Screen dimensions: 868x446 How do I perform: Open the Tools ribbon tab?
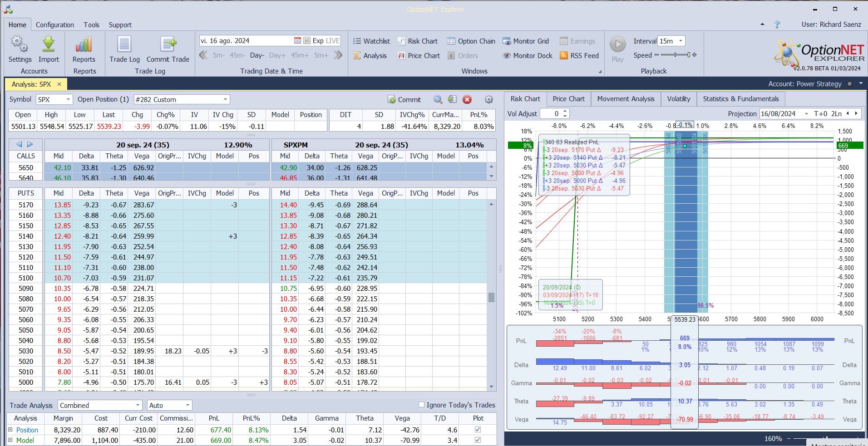[x=91, y=25]
